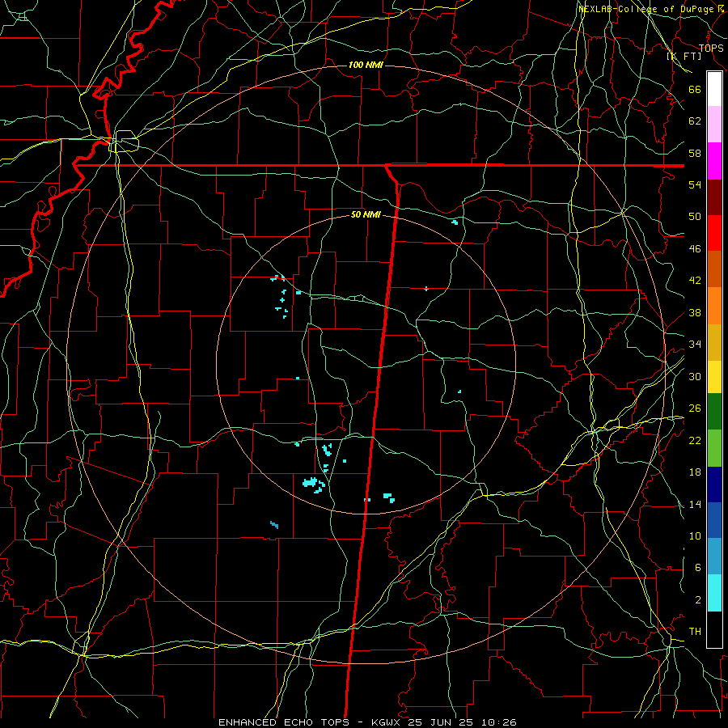Screen dimensions: 728x728
Task: Click the 58 legend value
Action: tap(695, 153)
